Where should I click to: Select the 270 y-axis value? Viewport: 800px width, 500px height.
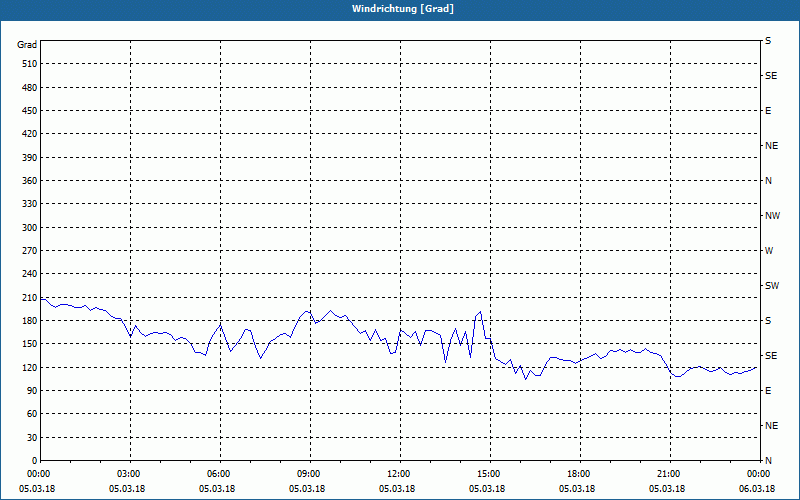[30, 251]
